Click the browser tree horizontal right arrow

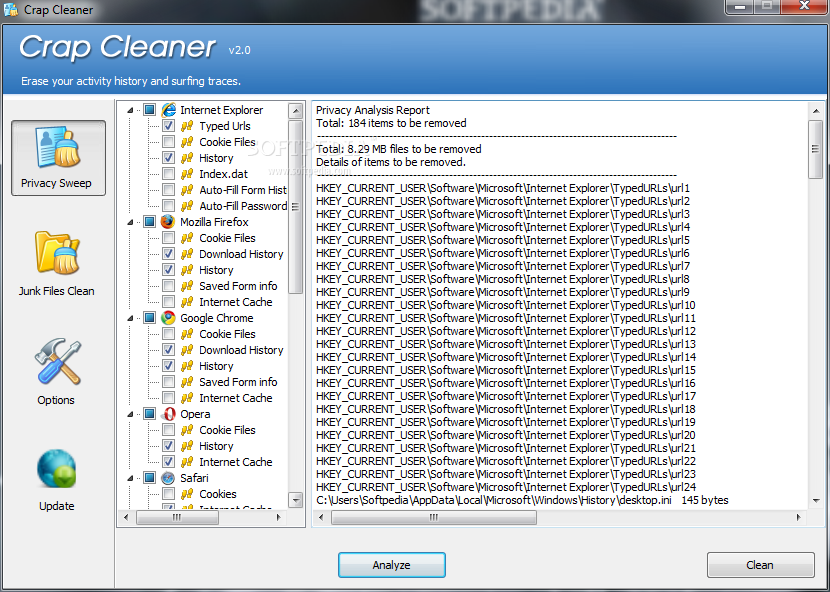tap(279, 517)
